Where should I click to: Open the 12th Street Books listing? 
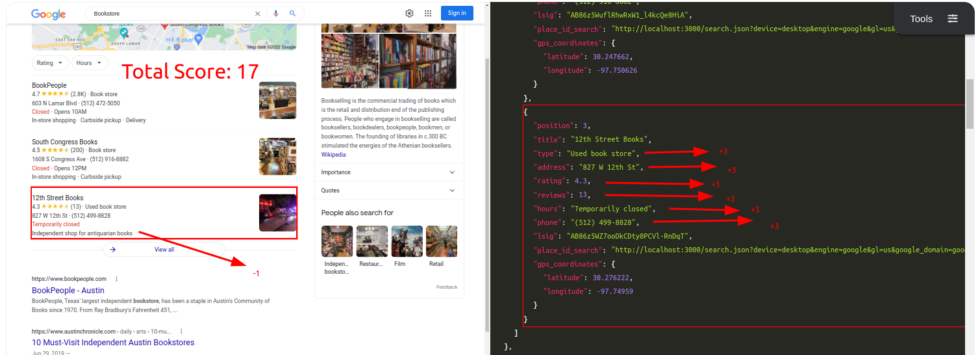58,198
